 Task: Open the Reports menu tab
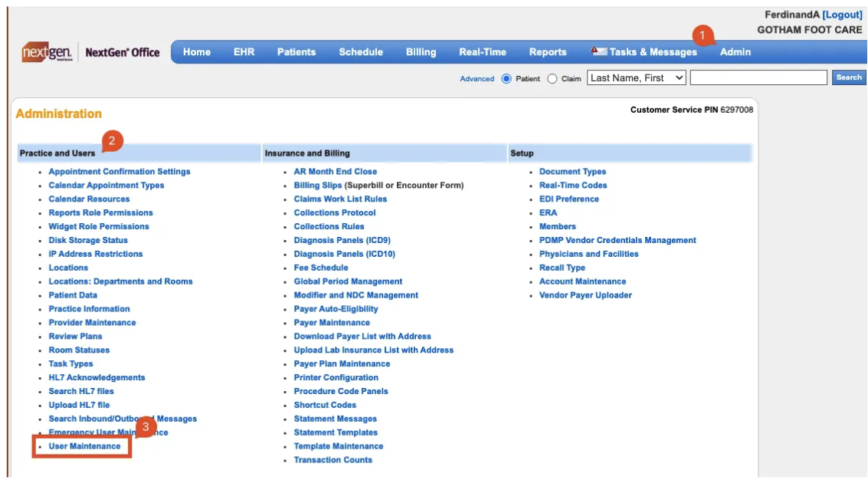548,52
